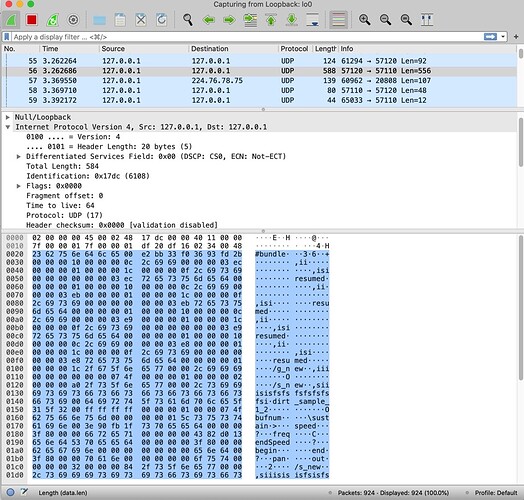Zoom in the main window text
Screen dimensions: 524x500
coord(364,20)
